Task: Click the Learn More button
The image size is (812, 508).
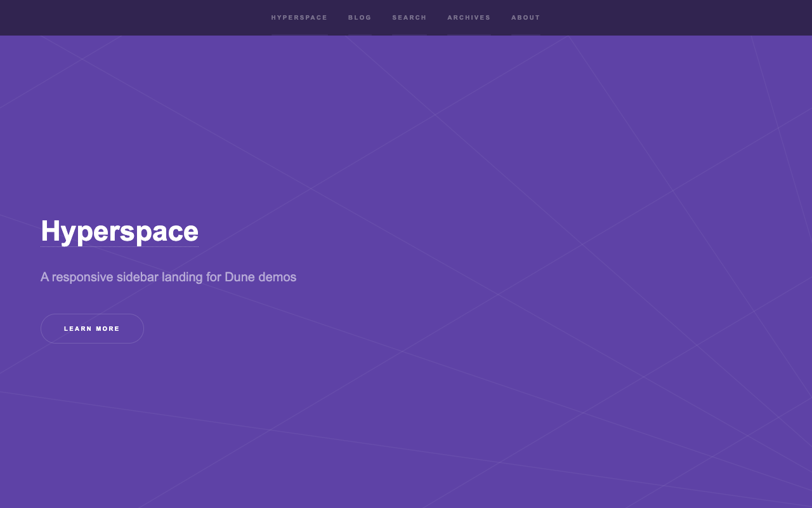Action: point(92,328)
